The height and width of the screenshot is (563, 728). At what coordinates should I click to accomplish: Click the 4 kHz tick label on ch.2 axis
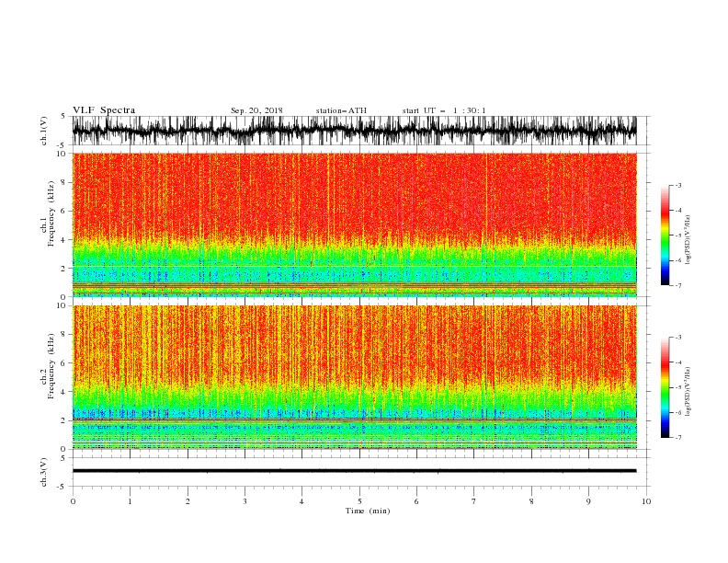(63, 392)
